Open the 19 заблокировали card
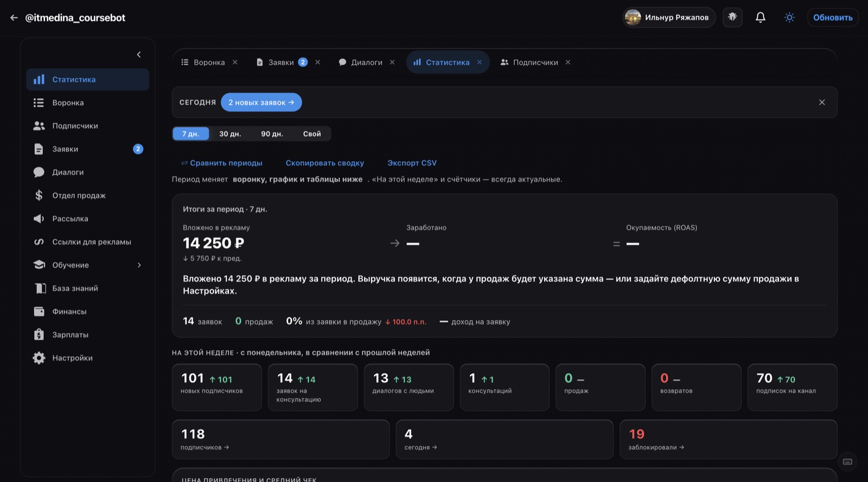 (729, 440)
